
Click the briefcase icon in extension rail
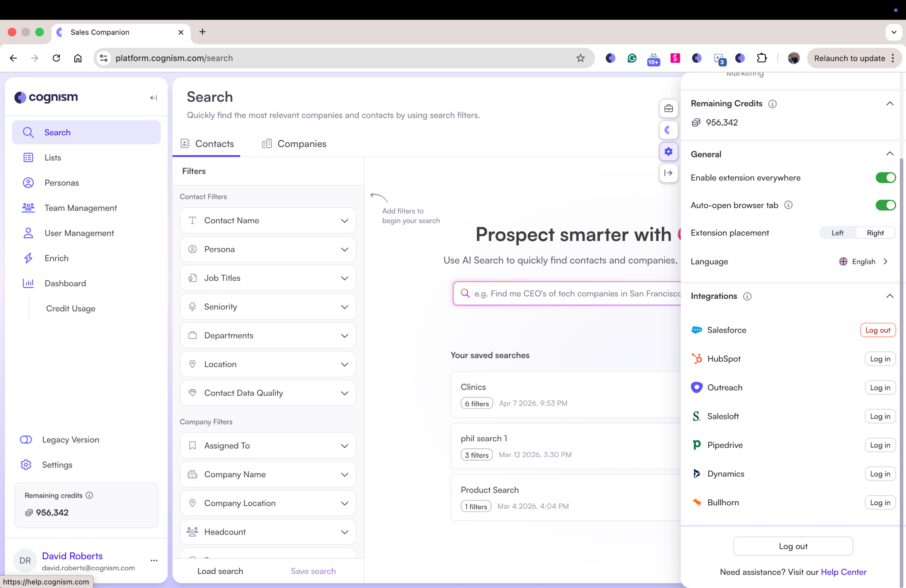coord(668,108)
